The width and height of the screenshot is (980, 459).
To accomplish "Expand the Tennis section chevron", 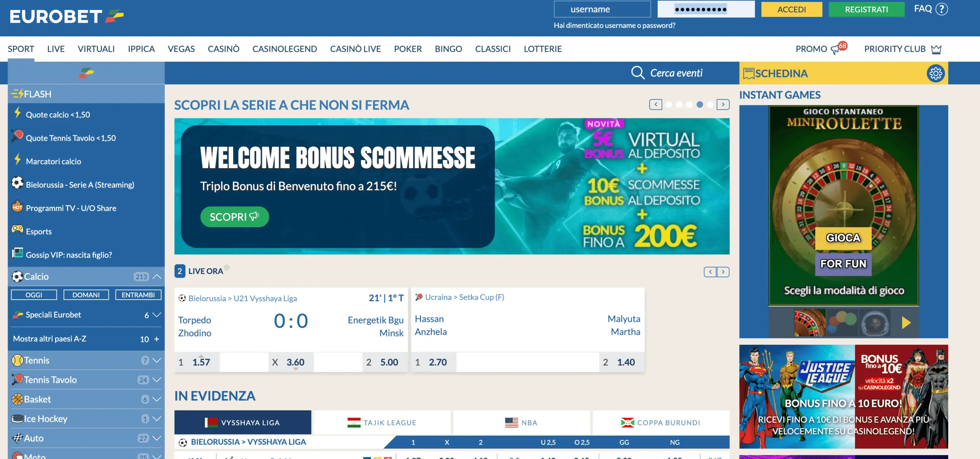I will pos(157,360).
